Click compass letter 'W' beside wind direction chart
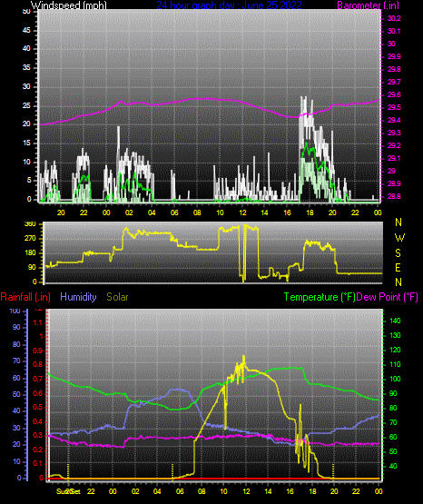This screenshot has height=504, width=423. (399, 238)
